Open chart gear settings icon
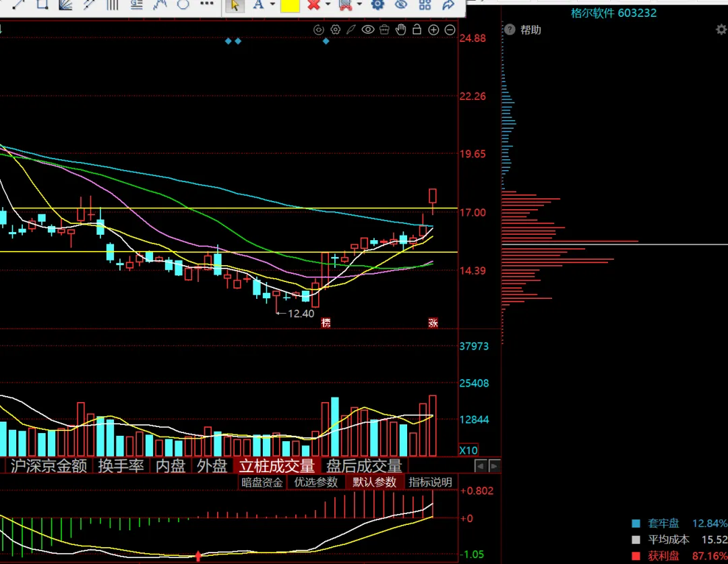This screenshot has height=564, width=728. click(x=335, y=30)
